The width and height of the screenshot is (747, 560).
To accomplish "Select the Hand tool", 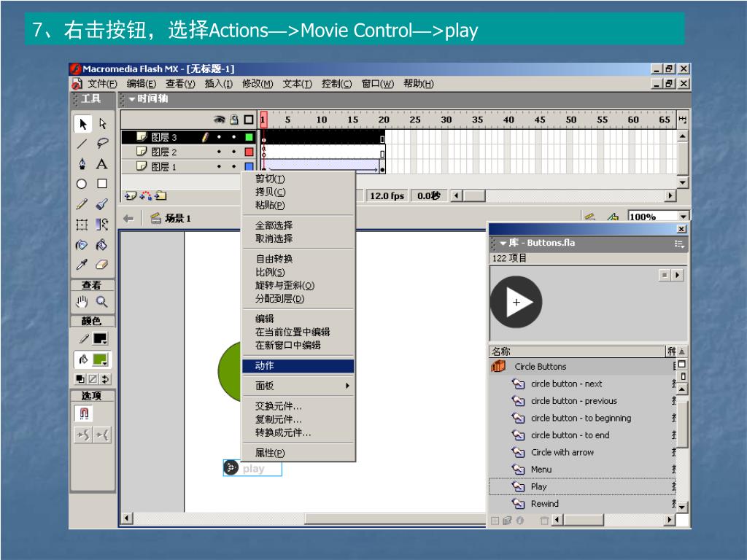I will click(x=82, y=301).
